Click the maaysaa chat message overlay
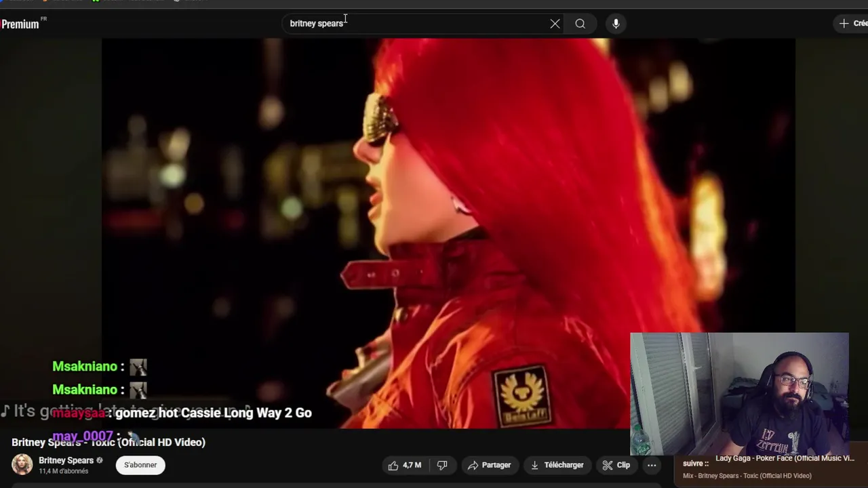Image resolution: width=868 pixels, height=488 pixels. 182,413
